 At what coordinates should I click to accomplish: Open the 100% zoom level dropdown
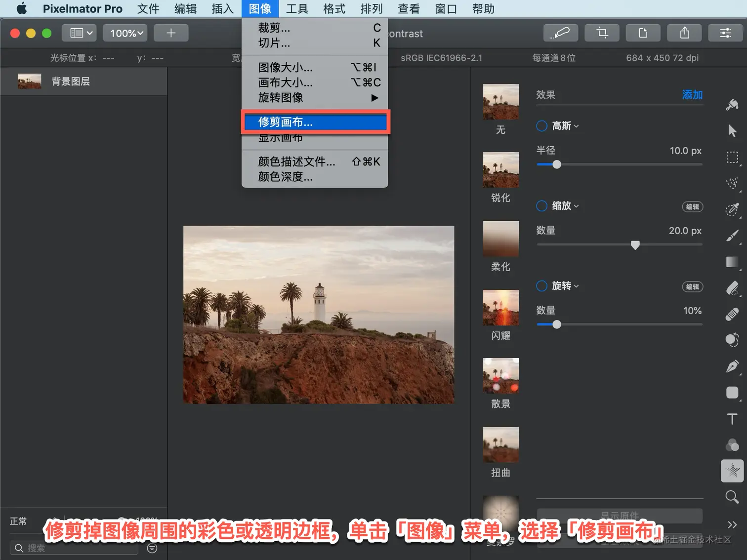click(125, 33)
